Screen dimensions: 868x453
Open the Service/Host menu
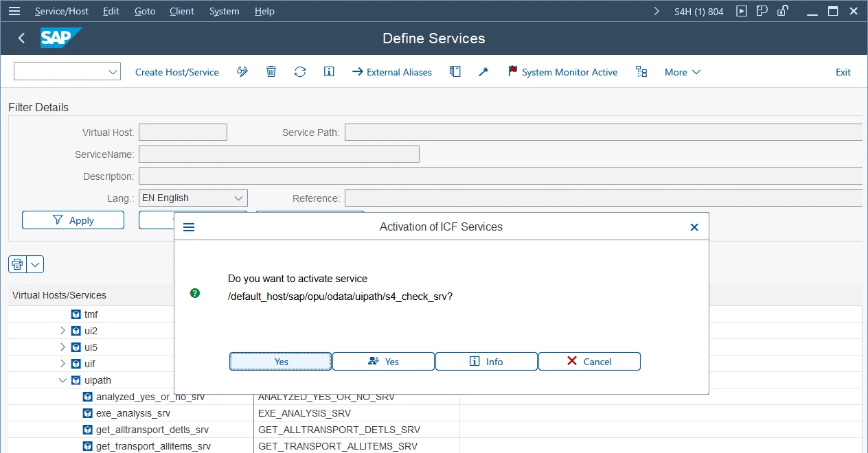tap(62, 11)
